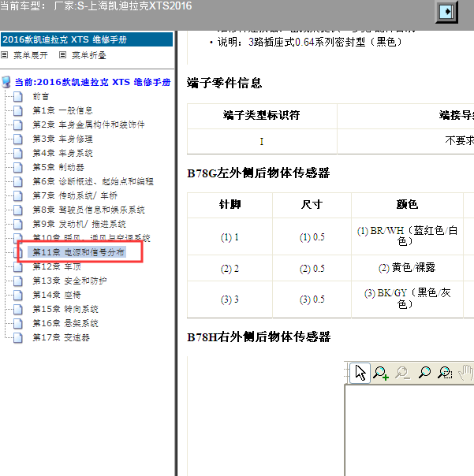Viewport: 474px width, 476px height.
Task: Click the cell (2) 黄色/裸露
Action: [x=407, y=268]
